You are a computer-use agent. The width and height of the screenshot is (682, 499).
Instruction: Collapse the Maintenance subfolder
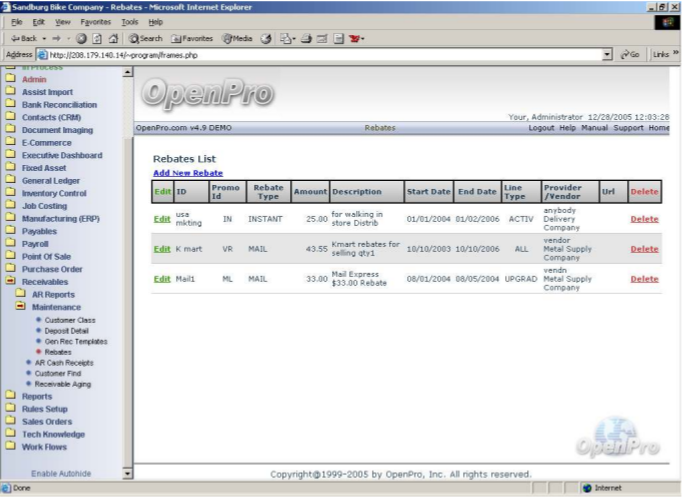coord(20,307)
